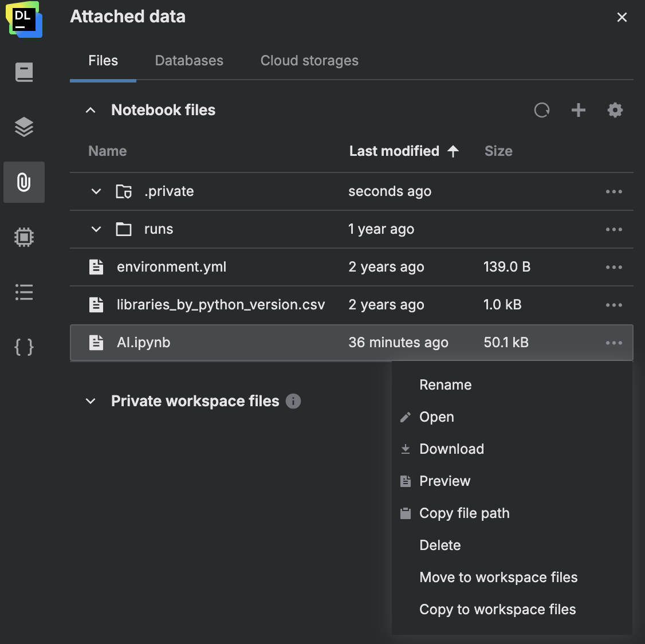Image resolution: width=645 pixels, height=644 pixels.
Task: Click the variables viewer curly braces icon
Action: [x=23, y=347]
